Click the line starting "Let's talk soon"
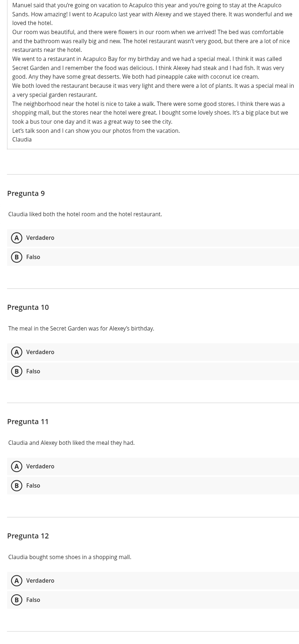The image size is (299, 644). [x=96, y=131]
